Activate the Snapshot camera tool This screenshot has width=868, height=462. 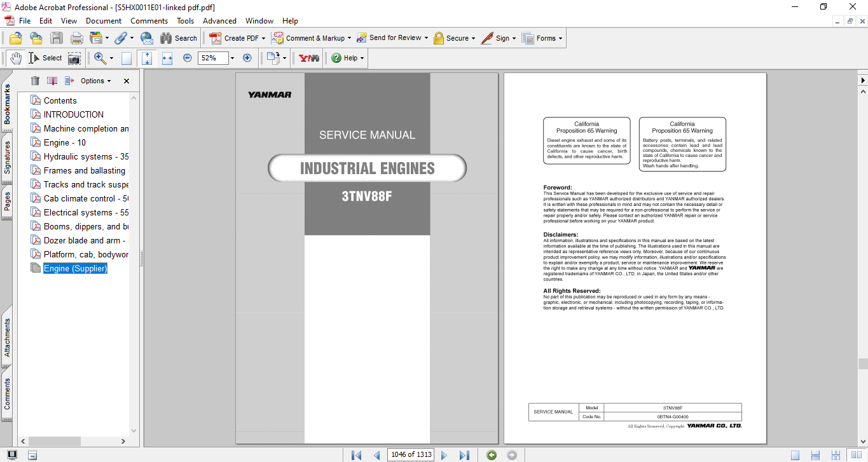pyautogui.click(x=74, y=58)
